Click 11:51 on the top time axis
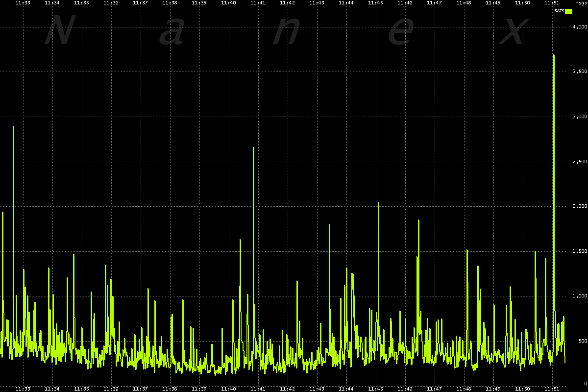 point(552,3)
